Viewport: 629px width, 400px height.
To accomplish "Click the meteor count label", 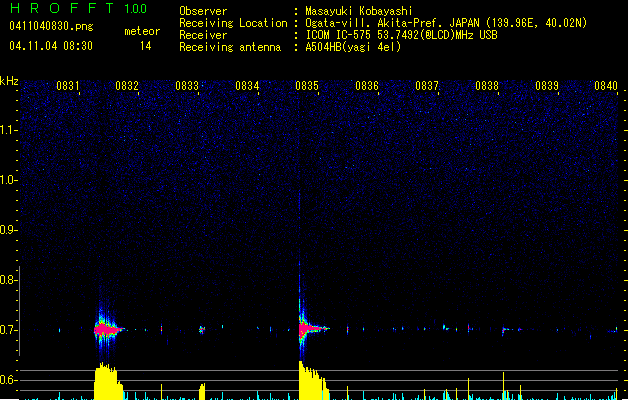I will pos(142,31).
